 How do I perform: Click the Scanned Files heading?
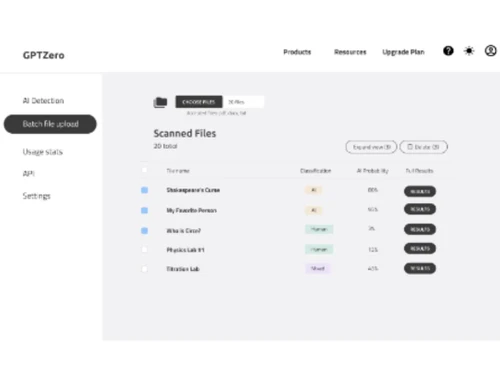[185, 133]
